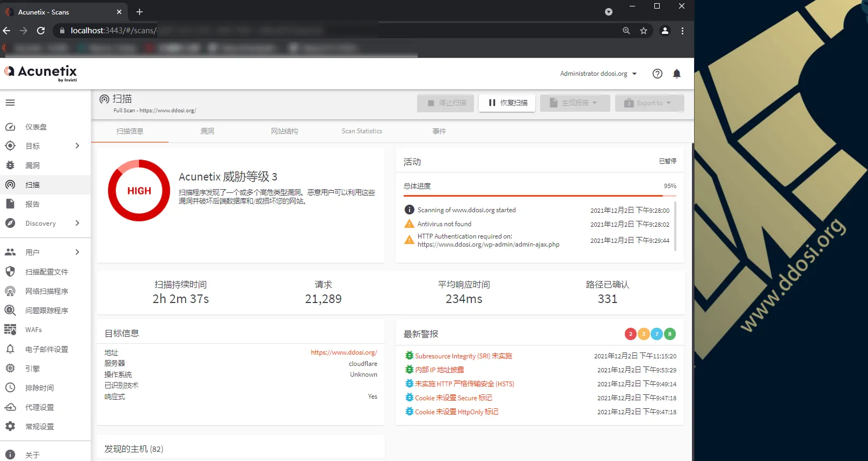
Task: Open the 生成报告 dropdown
Action: pyautogui.click(x=575, y=103)
